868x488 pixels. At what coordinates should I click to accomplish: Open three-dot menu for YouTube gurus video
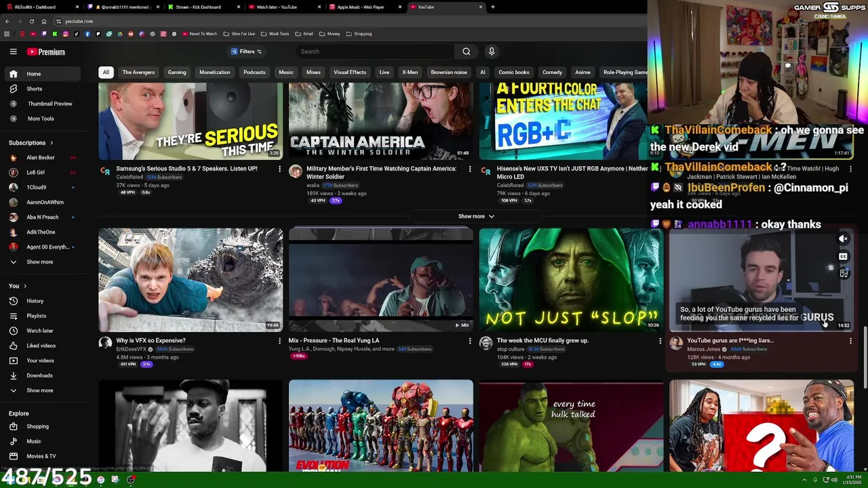click(x=850, y=341)
